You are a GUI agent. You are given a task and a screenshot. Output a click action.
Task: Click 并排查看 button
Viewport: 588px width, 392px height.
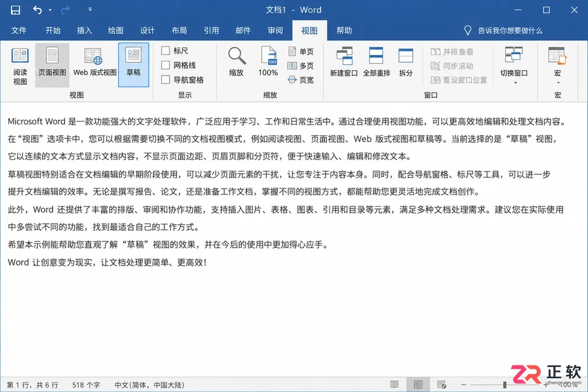point(452,52)
